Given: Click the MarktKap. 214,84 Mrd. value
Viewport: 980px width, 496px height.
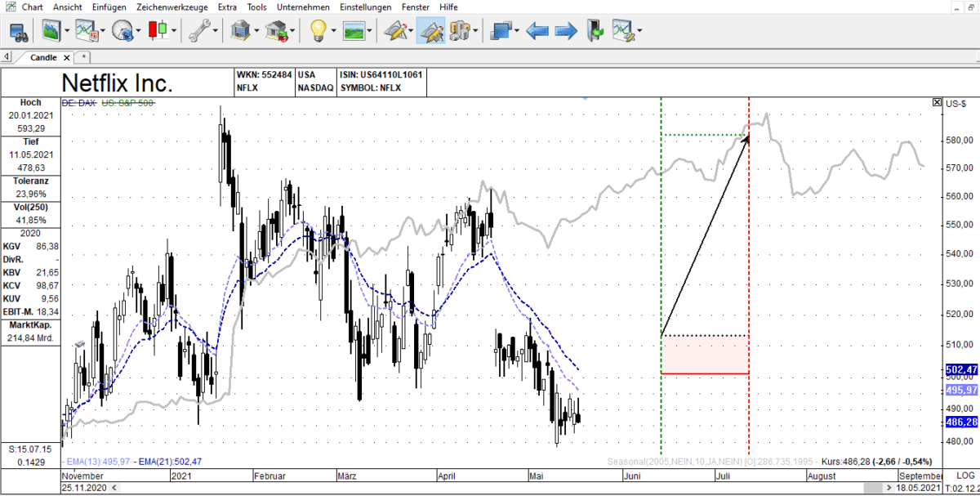Looking at the screenshot, I should [x=30, y=338].
